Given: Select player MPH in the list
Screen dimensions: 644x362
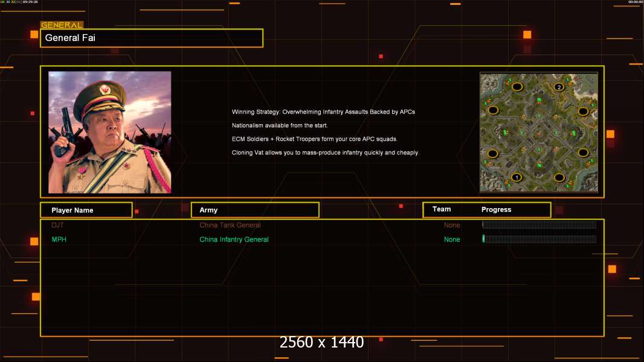Looking at the screenshot, I should click(59, 240).
